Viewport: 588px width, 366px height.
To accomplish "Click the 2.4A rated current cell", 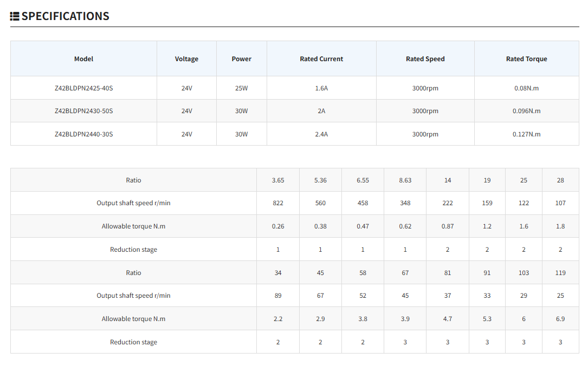I will 321,134.
